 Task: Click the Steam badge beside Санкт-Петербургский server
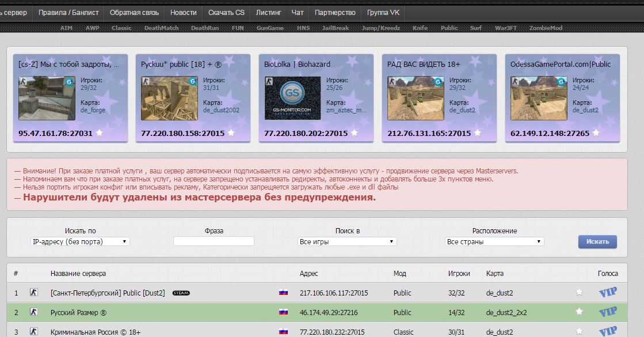181,293
